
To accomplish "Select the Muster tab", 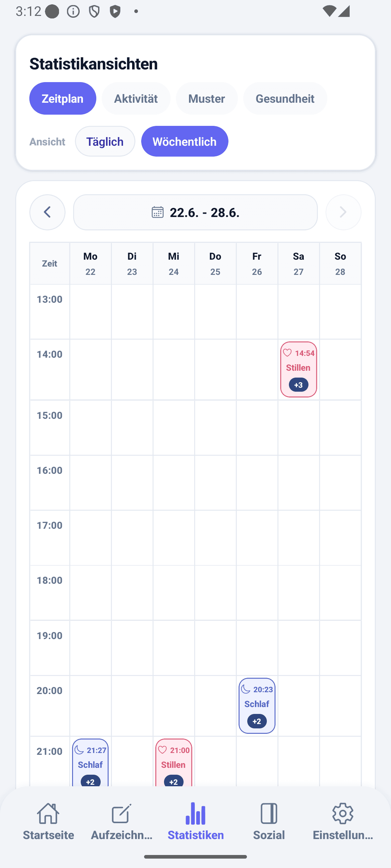I will point(207,98).
